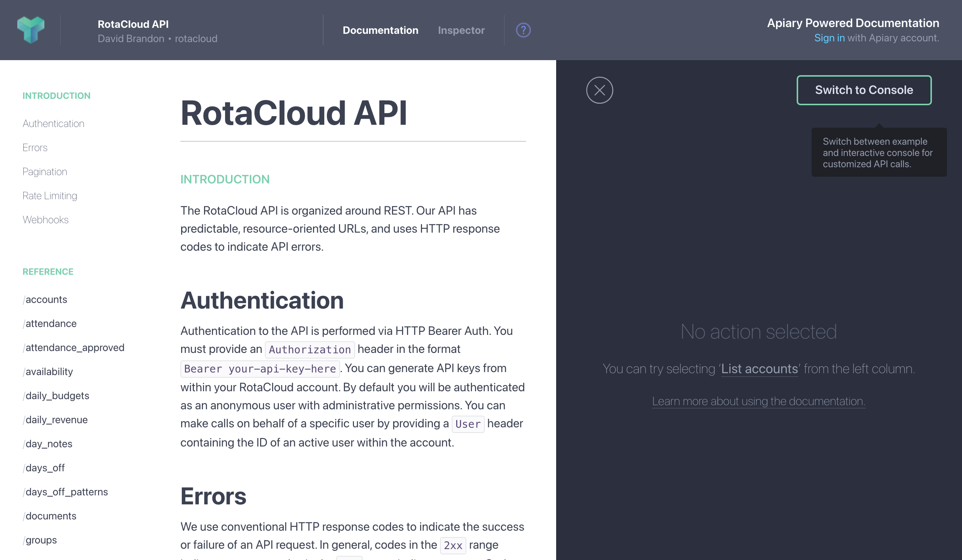Open the /attendance_approved reference
Screen dimensions: 962x560
tap(73, 347)
